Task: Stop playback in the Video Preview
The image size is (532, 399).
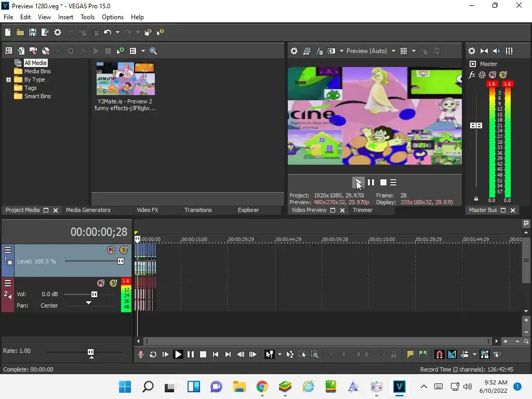Action: point(383,182)
